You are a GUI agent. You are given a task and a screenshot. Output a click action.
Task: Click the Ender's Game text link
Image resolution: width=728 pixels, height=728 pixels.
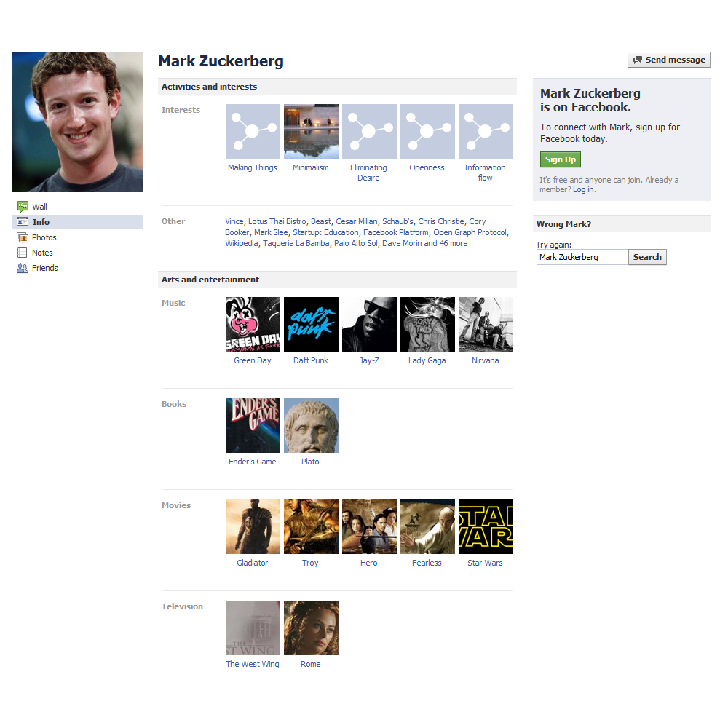(x=253, y=462)
